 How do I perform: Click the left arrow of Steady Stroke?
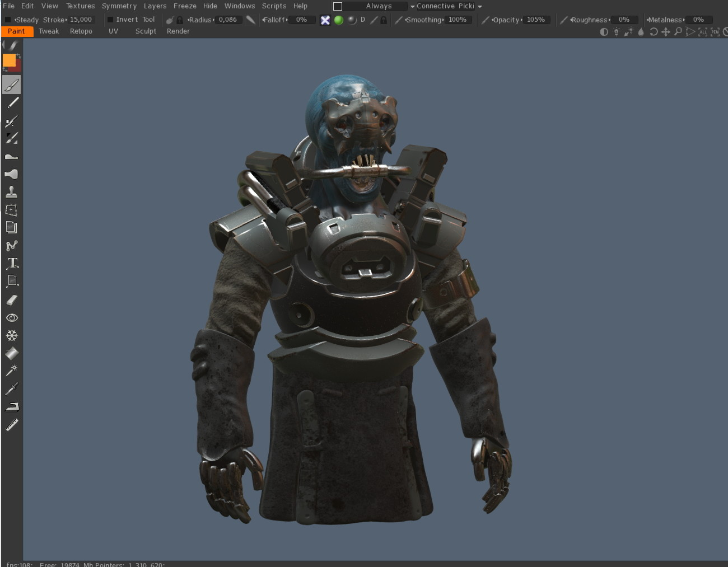(x=16, y=20)
